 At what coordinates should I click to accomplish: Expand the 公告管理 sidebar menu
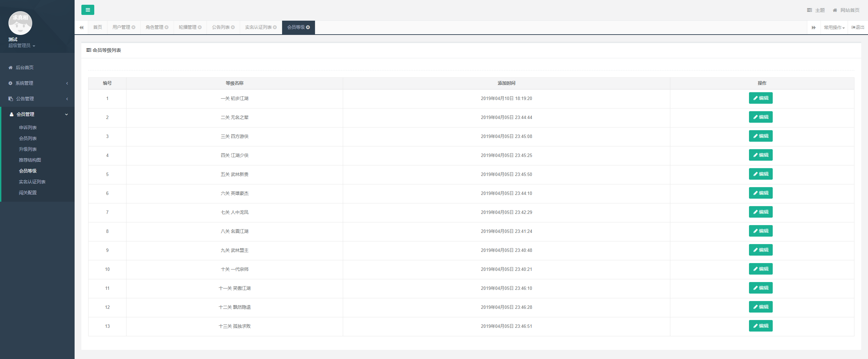click(x=37, y=99)
